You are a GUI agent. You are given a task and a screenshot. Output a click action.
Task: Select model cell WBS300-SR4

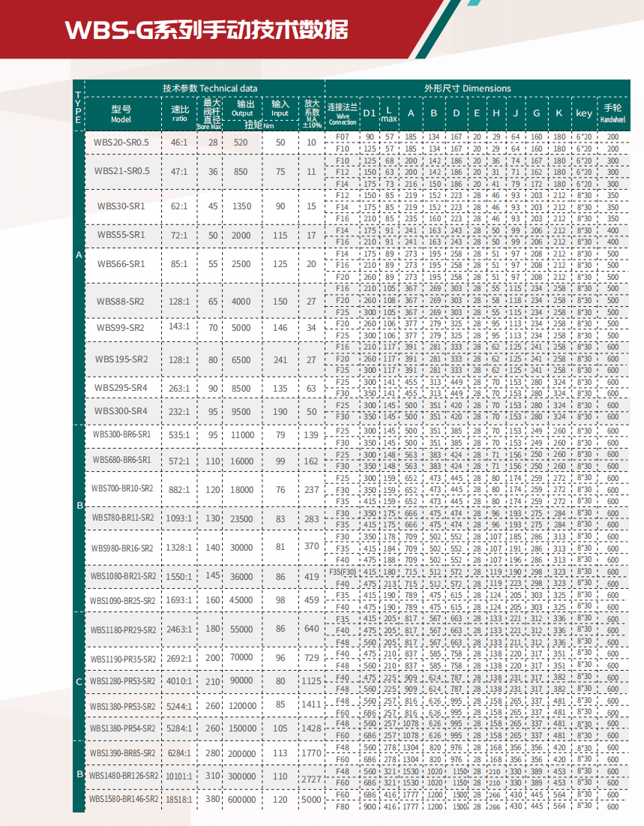point(121,411)
